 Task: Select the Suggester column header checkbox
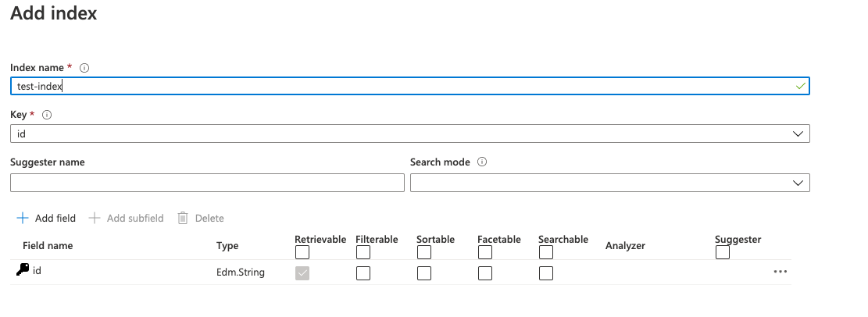[x=723, y=252]
